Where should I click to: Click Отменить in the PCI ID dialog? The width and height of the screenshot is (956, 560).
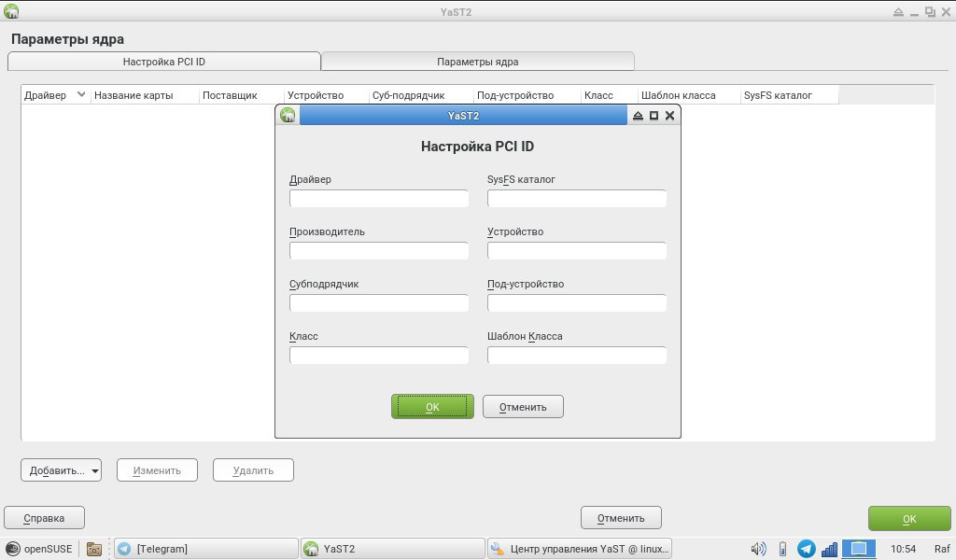point(523,406)
